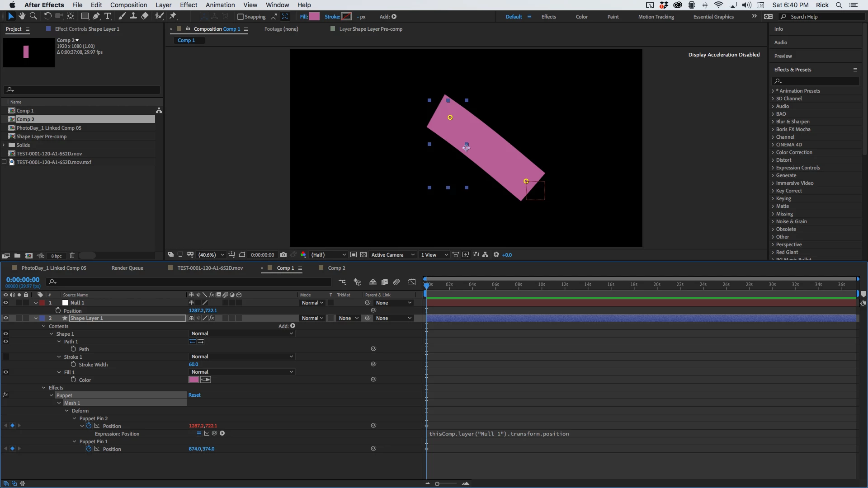Image resolution: width=868 pixels, height=488 pixels.
Task: Switch to the Comp 2 timeline tab
Action: [336, 268]
